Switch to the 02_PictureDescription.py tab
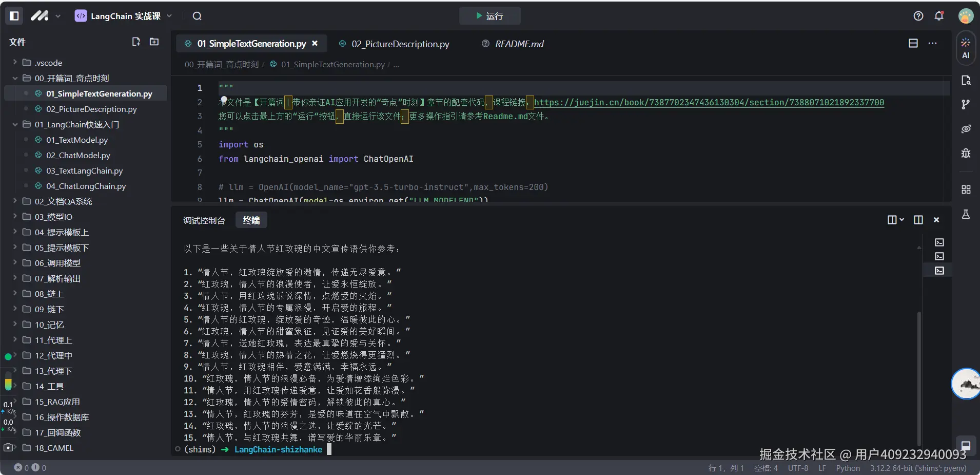This screenshot has width=980, height=475. (400, 44)
